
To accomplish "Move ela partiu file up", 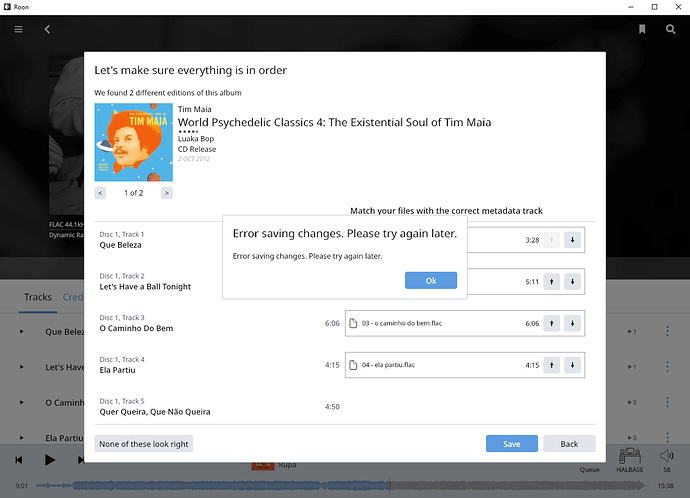I will 551,365.
